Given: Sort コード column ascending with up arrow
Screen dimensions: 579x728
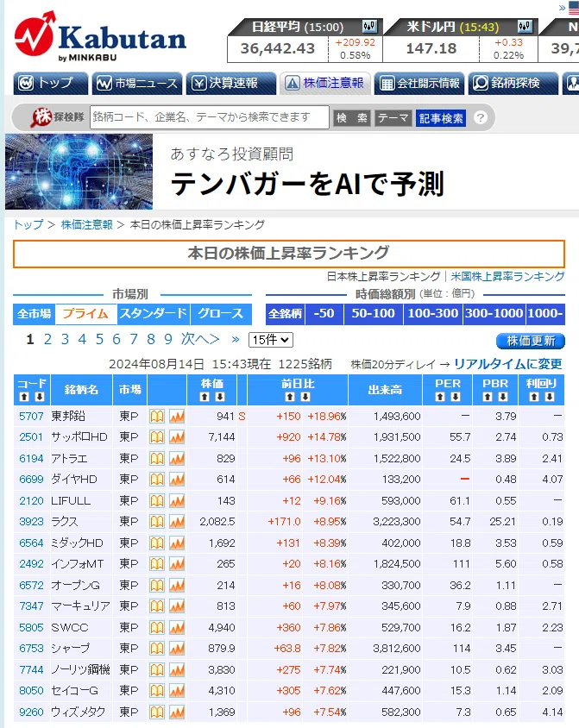Looking at the screenshot, I should 25,397.
